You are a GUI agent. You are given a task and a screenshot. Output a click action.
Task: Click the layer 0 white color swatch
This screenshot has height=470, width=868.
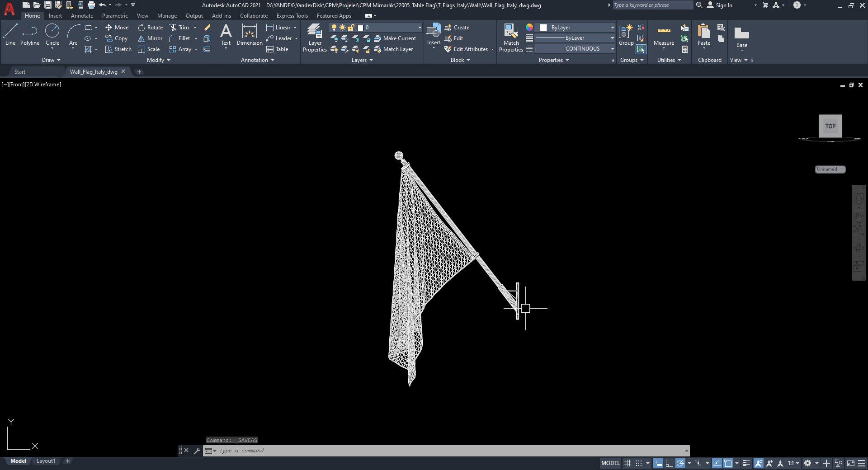pyautogui.click(x=360, y=28)
